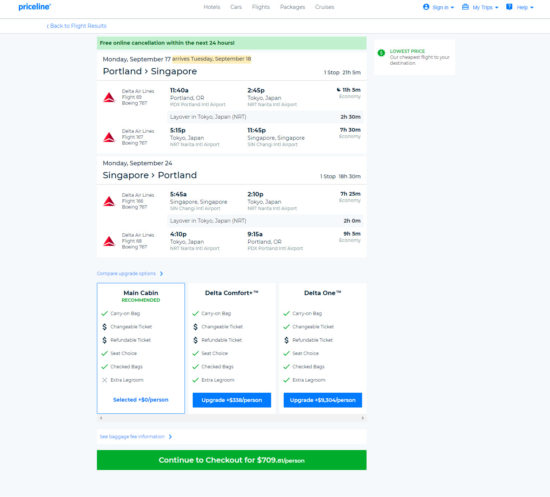Click Delta Comfort+ Seat Choice checkmark
Screen dimensions: 550x497
point(195,354)
